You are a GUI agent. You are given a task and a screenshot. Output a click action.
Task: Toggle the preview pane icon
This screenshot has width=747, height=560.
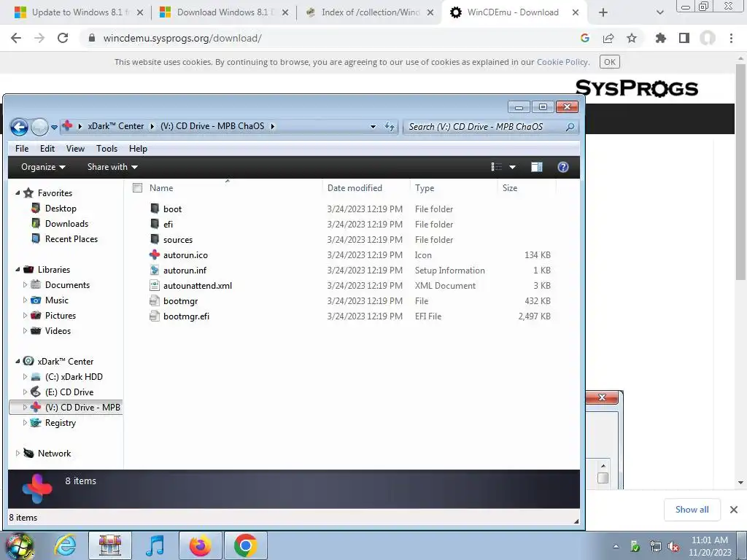pos(536,167)
